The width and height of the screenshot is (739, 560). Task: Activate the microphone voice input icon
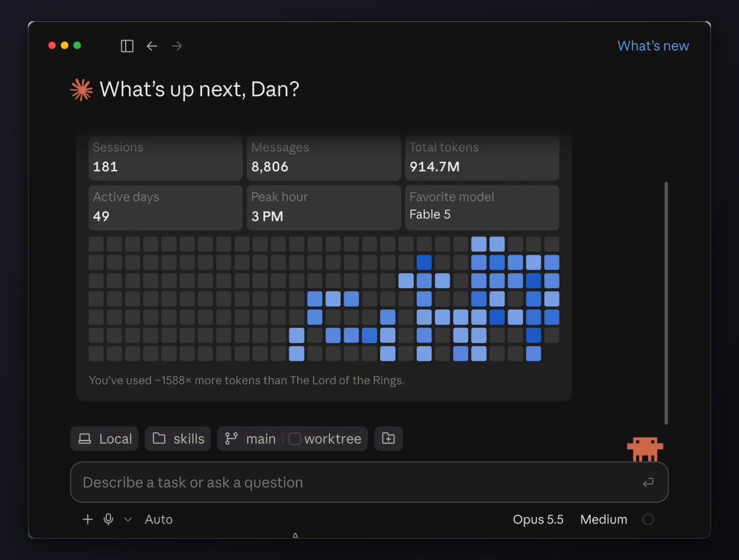point(108,519)
